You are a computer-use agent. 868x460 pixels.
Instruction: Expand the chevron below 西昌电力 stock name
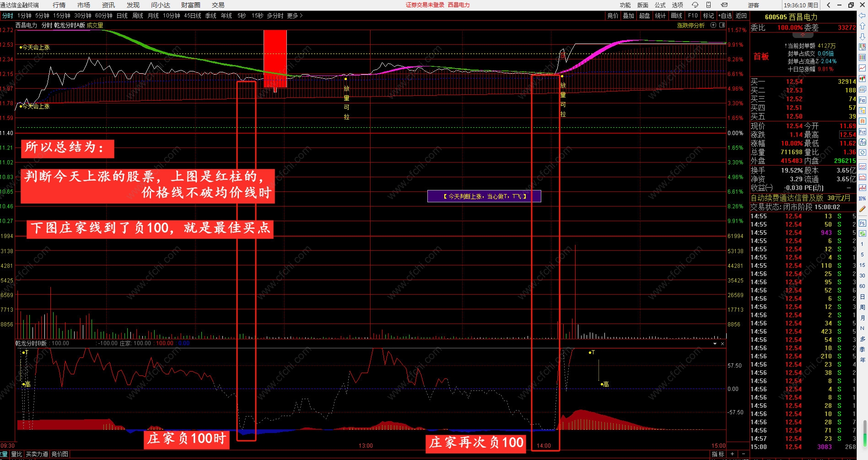803,35
